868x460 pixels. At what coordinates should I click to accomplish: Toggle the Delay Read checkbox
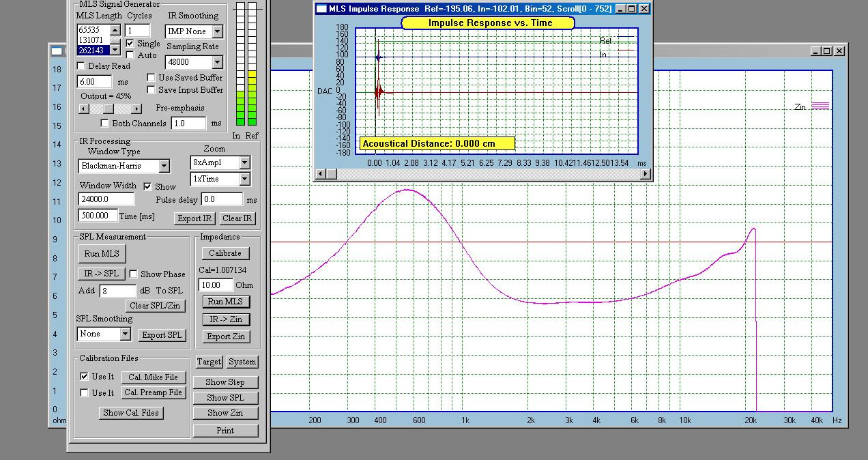[81, 66]
